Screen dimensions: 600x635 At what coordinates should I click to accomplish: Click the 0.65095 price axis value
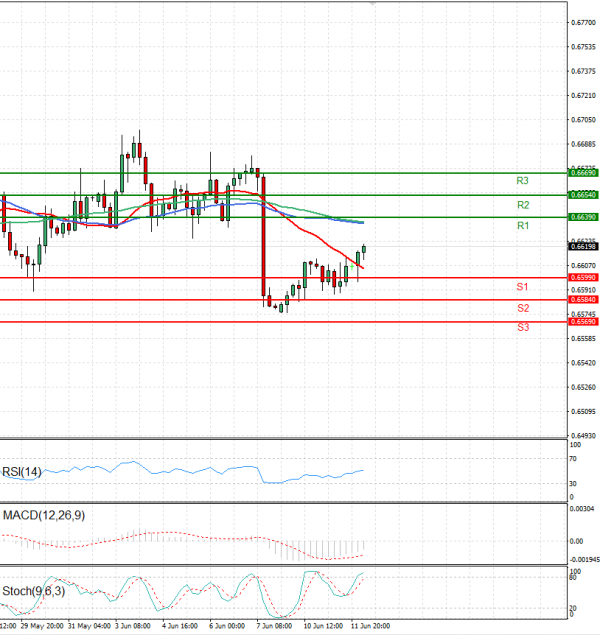[x=583, y=411]
